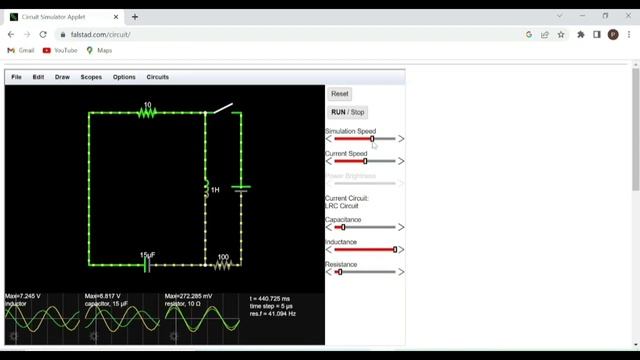Toggle the switch in the circuit
640x360 pixels.
tap(223, 108)
